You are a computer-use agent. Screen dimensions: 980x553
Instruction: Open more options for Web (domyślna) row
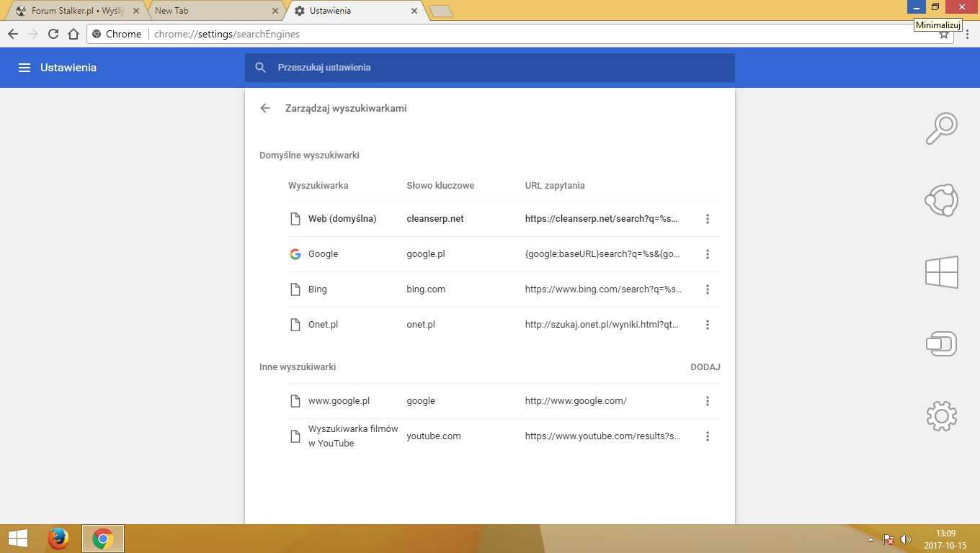point(708,219)
